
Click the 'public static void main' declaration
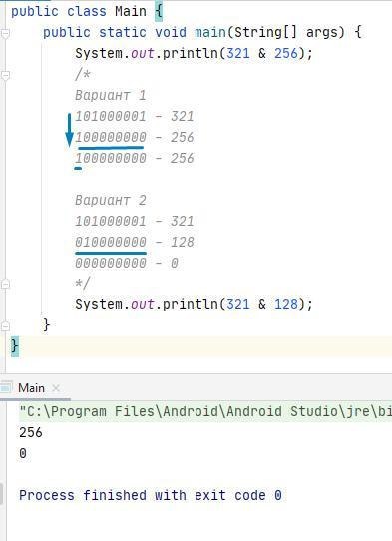pos(202,32)
